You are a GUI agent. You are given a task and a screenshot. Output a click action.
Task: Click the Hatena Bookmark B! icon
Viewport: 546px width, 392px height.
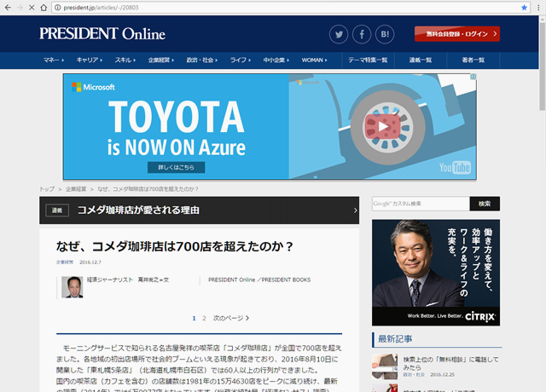click(x=385, y=34)
